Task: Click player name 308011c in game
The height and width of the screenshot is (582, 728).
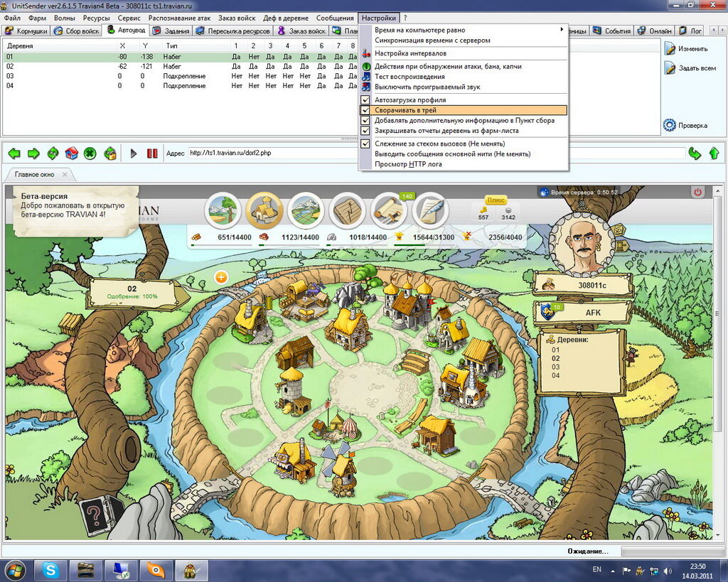Action: coord(592,286)
